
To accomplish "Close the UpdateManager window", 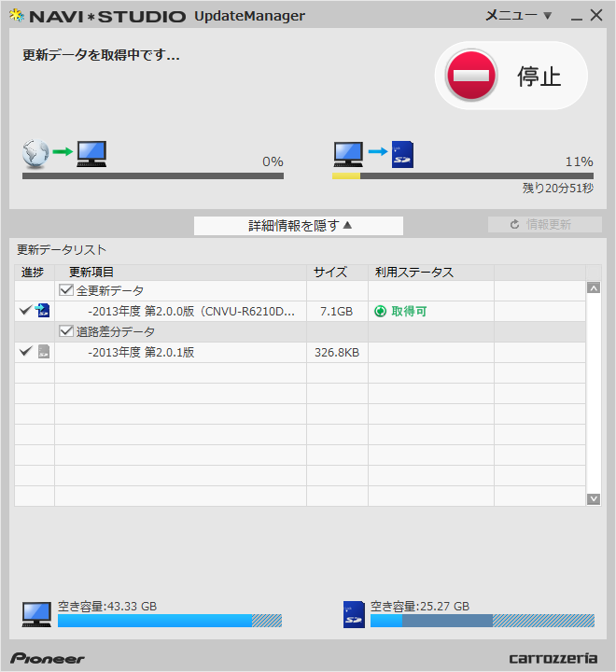I will click(596, 16).
